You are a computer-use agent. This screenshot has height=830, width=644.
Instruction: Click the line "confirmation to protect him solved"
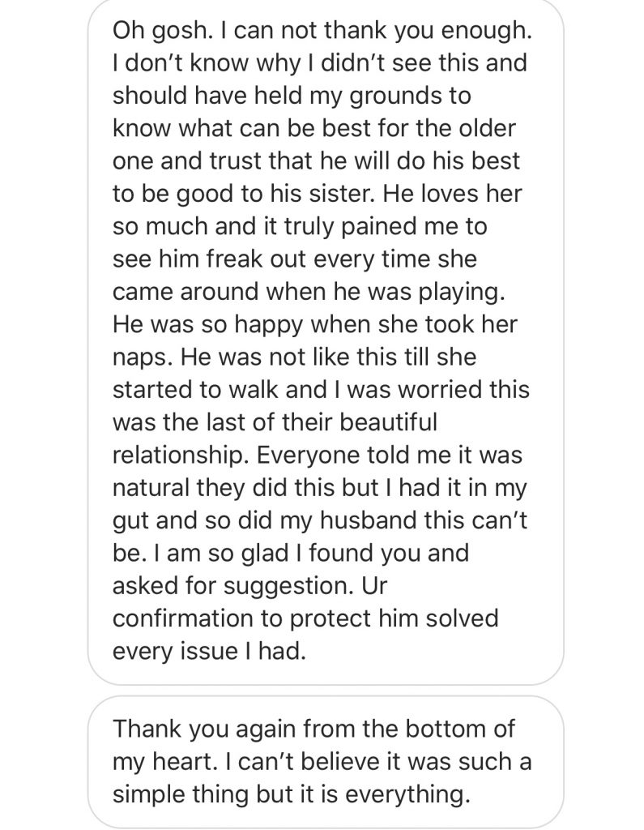(306, 618)
